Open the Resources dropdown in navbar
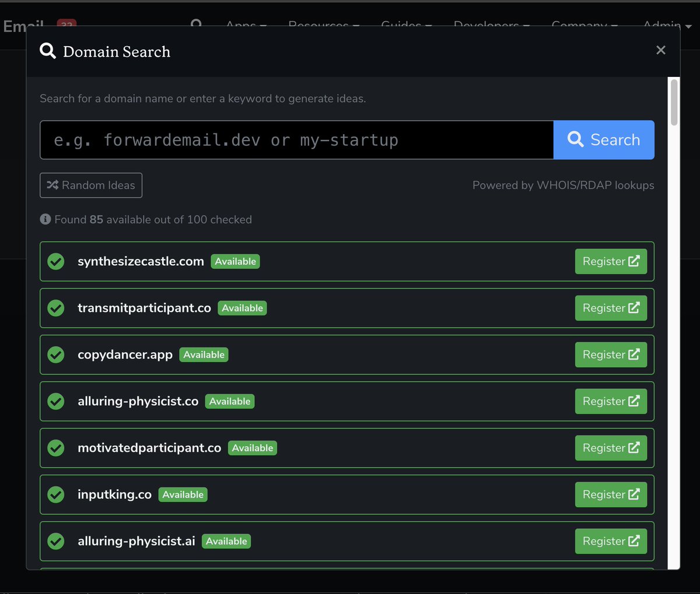Image resolution: width=700 pixels, height=594 pixels. (324, 25)
